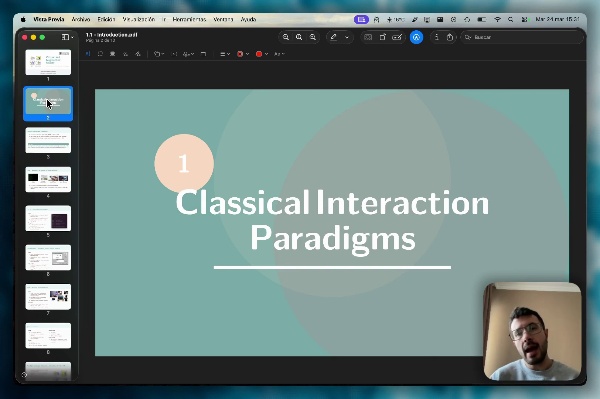Open the line style dropdown

click(x=225, y=54)
